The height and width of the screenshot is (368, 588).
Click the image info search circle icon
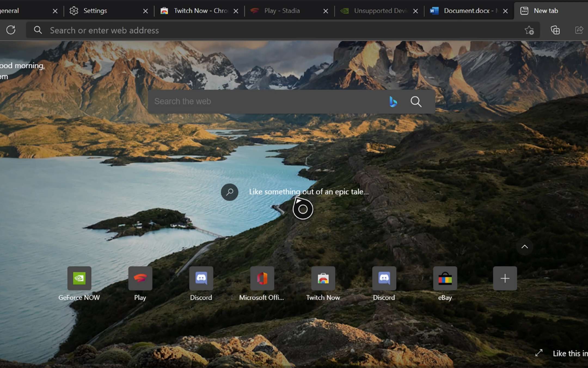pyautogui.click(x=229, y=192)
